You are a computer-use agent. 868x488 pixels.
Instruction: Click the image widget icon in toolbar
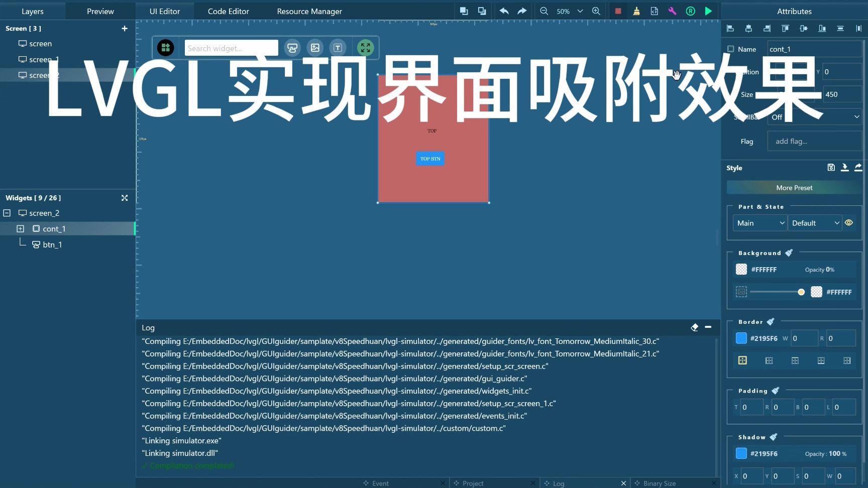click(315, 48)
